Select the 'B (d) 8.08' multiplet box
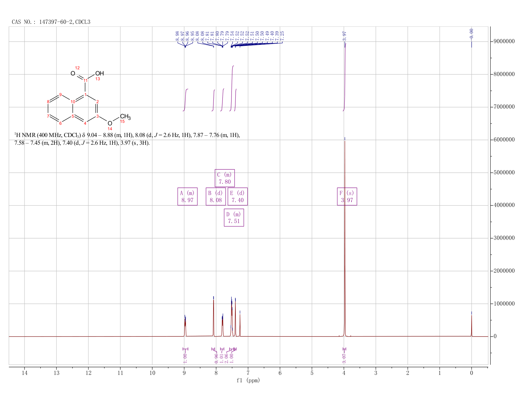This screenshot has height=411, width=532. click(216, 197)
